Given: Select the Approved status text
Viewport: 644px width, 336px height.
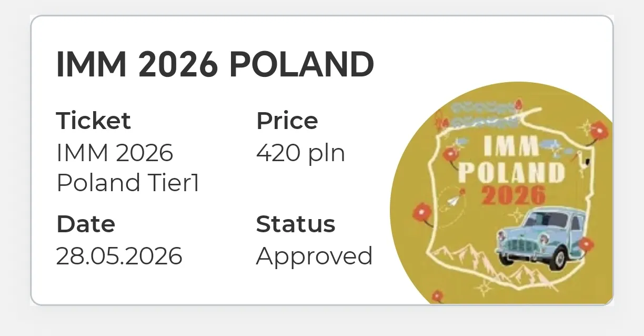Looking at the screenshot, I should (x=314, y=256).
